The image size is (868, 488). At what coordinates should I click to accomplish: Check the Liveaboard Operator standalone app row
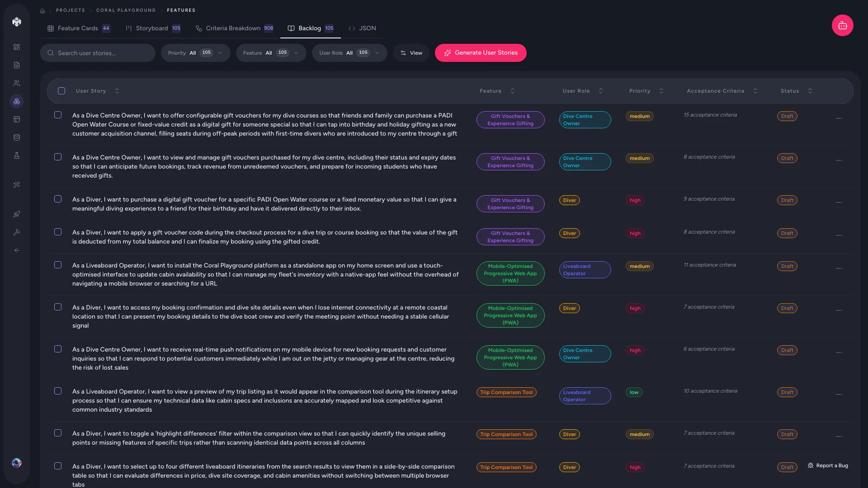58,265
